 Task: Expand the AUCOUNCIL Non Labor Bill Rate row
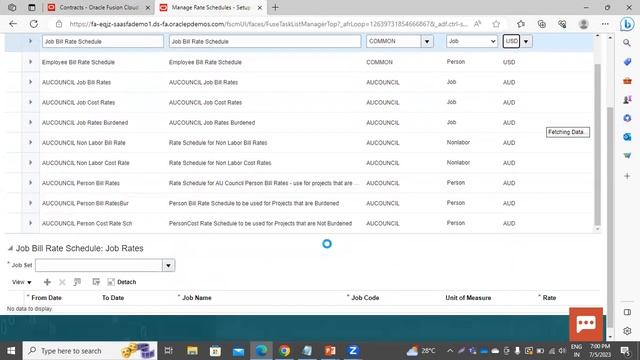point(30,142)
